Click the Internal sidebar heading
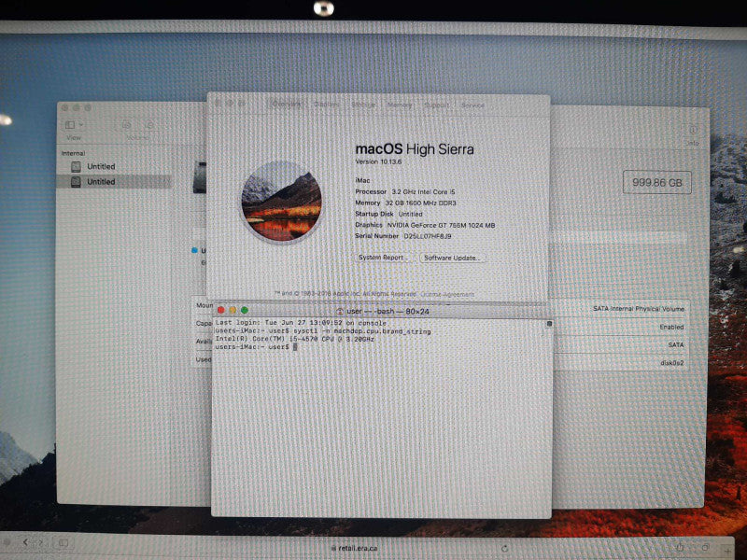 74,153
